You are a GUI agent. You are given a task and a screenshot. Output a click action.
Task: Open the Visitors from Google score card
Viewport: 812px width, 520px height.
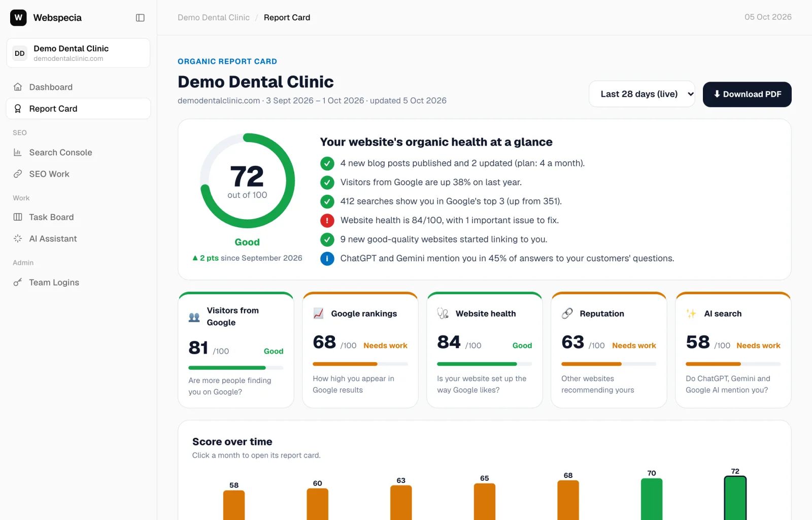236,350
